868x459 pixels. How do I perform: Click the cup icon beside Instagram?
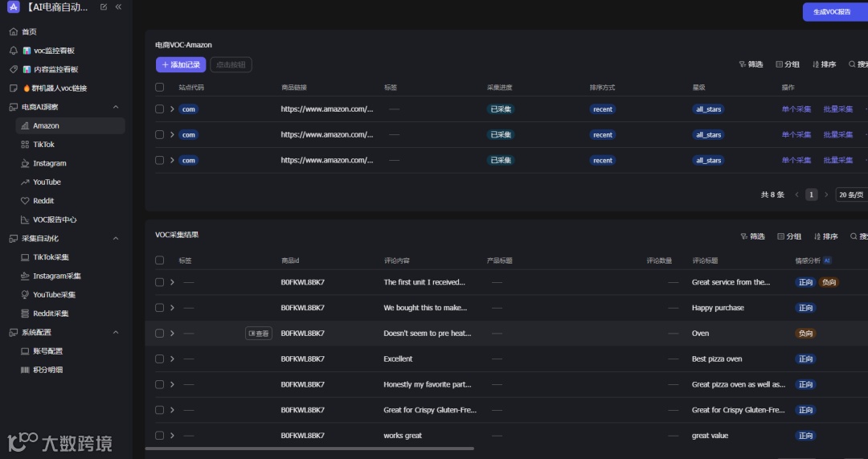(x=25, y=163)
